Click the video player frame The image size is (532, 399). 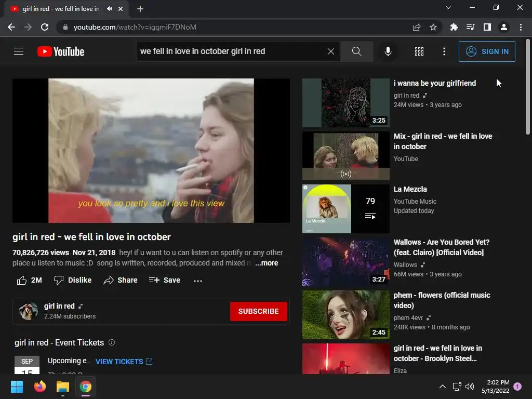(151, 151)
